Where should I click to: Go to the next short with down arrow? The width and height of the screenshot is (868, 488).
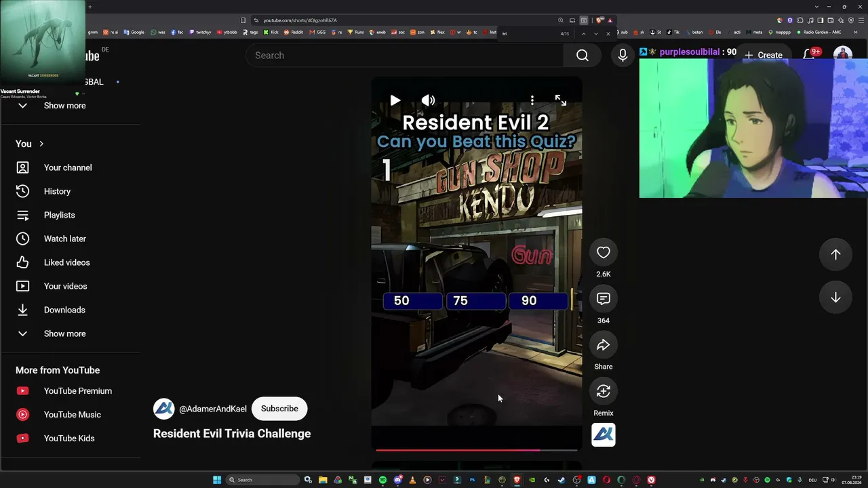(x=835, y=298)
